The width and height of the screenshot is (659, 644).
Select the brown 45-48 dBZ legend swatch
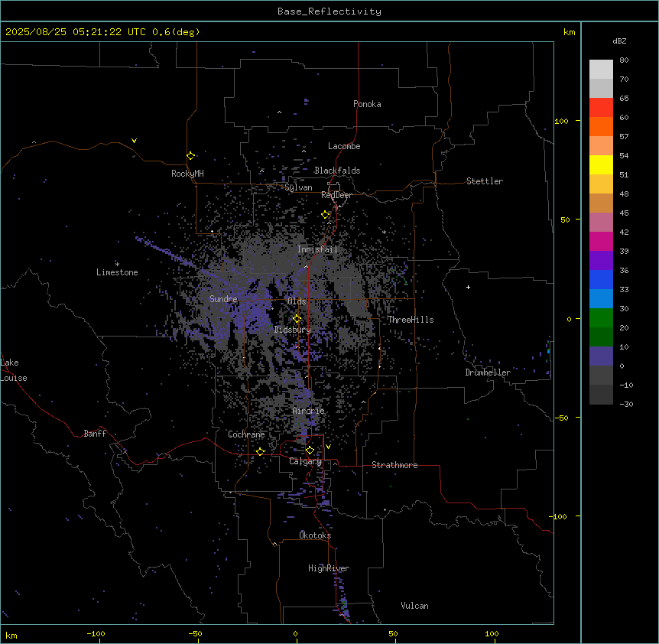[601, 203]
